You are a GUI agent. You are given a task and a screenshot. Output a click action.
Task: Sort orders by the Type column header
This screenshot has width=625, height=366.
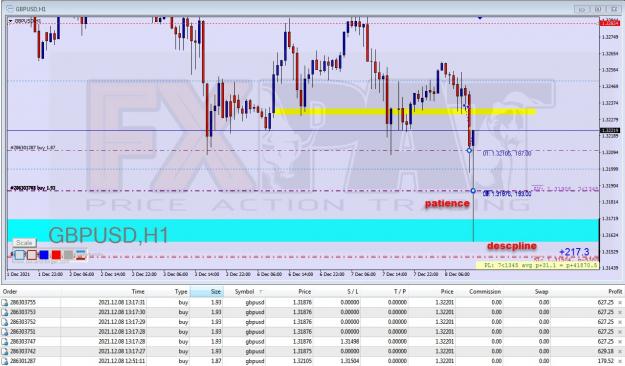181,292
